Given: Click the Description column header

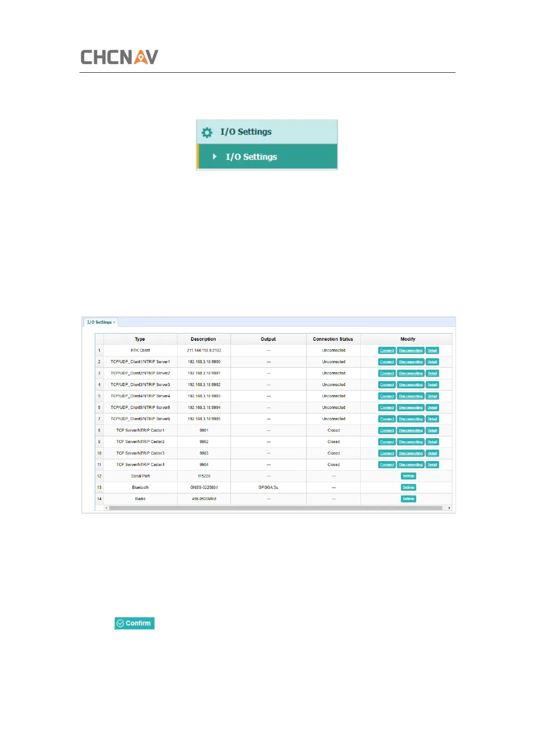Looking at the screenshot, I should coord(203,339).
